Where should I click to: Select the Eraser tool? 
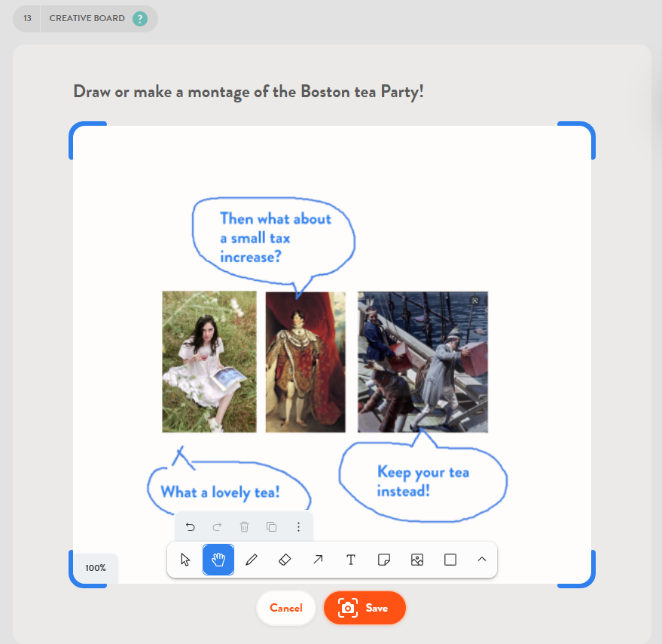(x=285, y=560)
